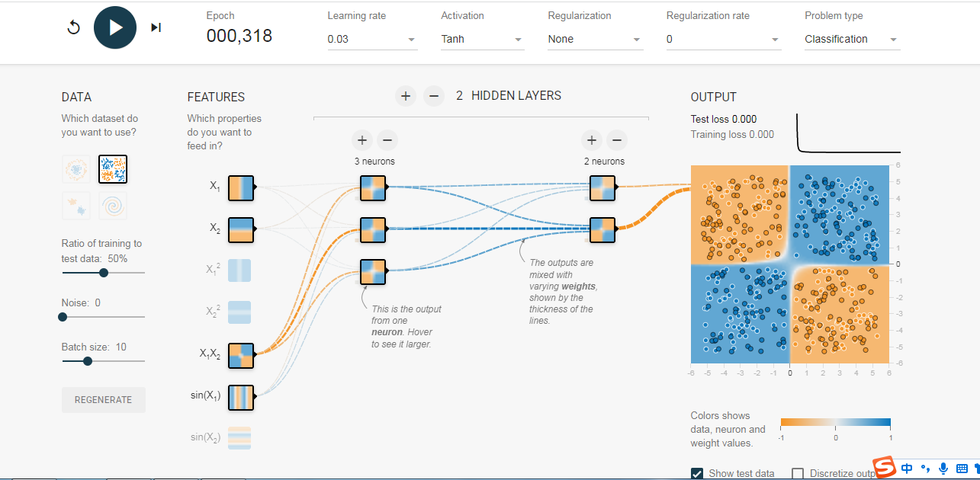Image resolution: width=980 pixels, height=480 pixels.
Task: Toggle the sin(X1) feature
Action: click(x=241, y=397)
